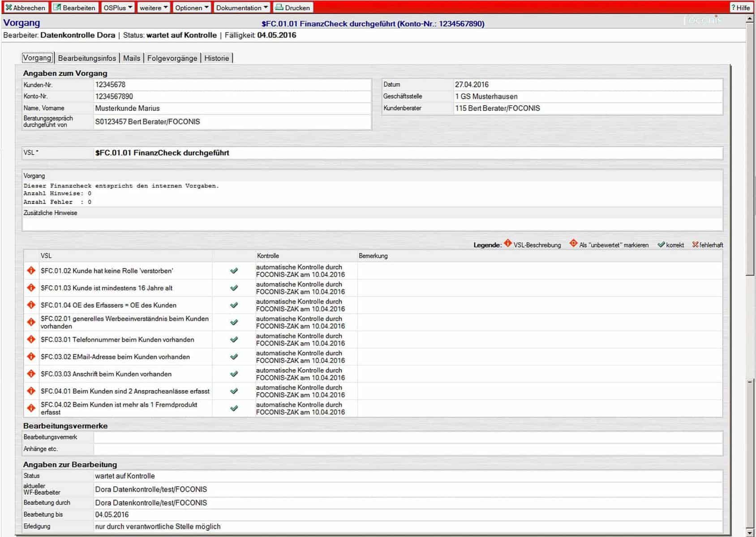Click green checkmark for $FC.04.02 row
Image resolution: width=756 pixels, height=537 pixels.
coord(234,408)
